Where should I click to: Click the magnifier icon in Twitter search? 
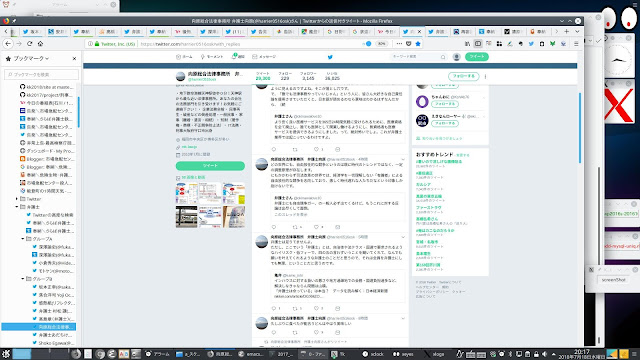coord(443,57)
